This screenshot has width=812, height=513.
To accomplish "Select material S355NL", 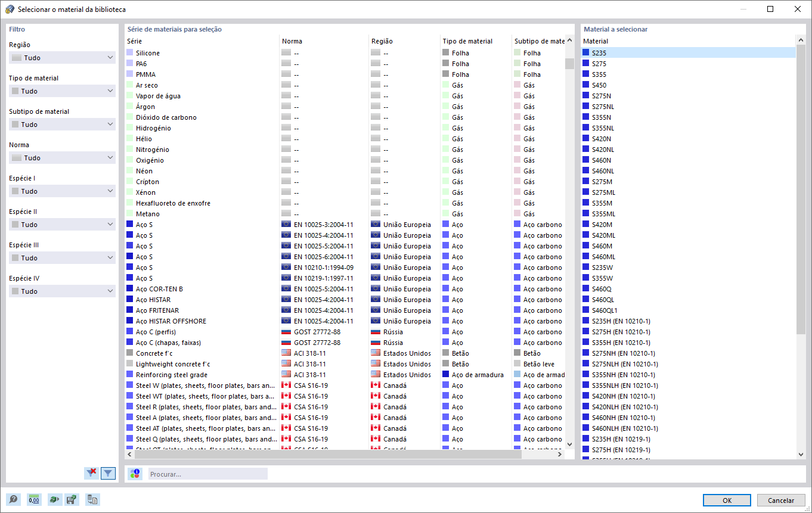I will [x=689, y=128].
